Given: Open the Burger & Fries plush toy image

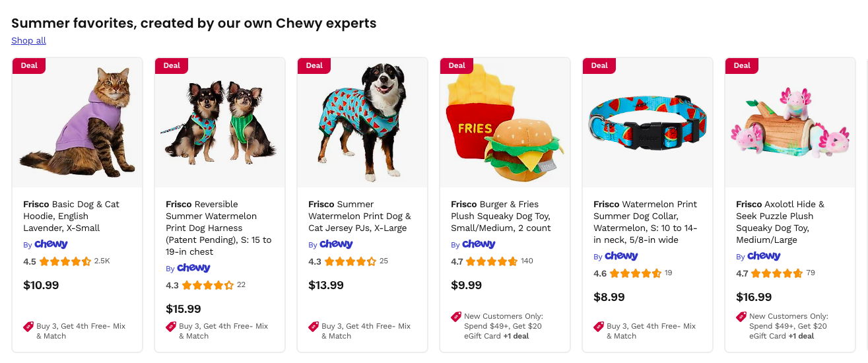Looking at the screenshot, I should pyautogui.click(x=505, y=123).
